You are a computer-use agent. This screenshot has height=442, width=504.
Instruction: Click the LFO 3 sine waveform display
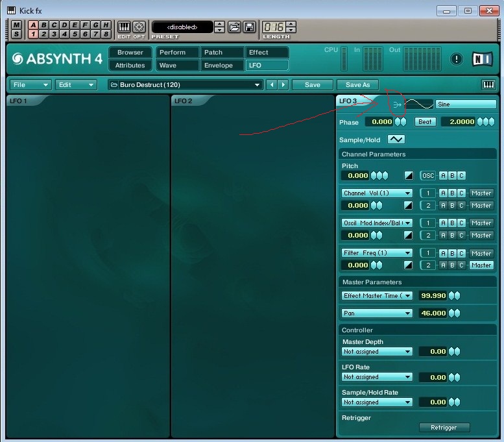419,104
